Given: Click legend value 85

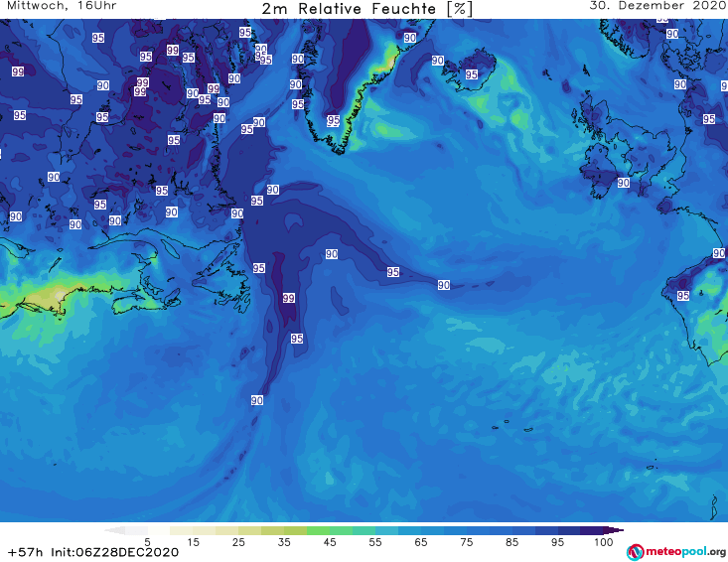Looking at the screenshot, I should [x=512, y=542].
